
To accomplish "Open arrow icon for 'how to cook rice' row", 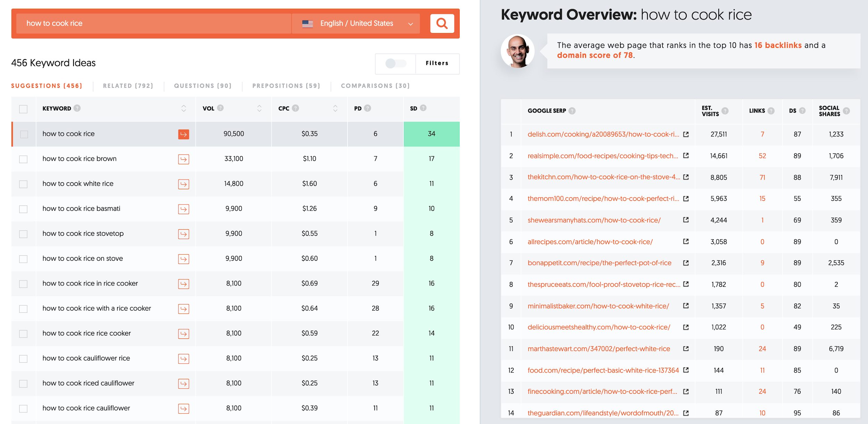I will pyautogui.click(x=184, y=134).
